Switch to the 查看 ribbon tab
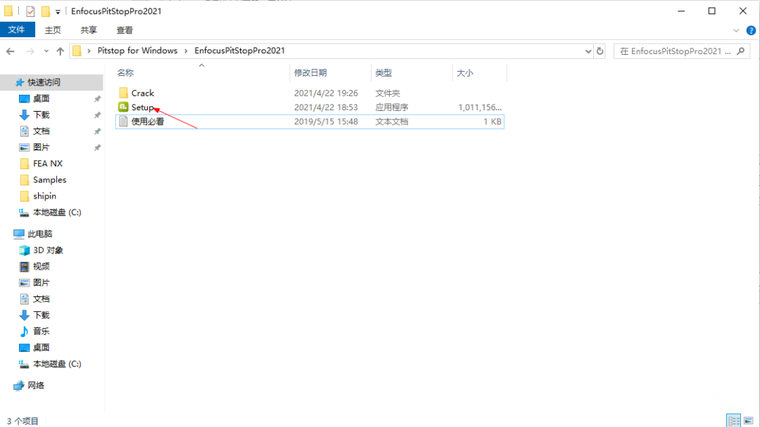Viewport: 760px width, 427px height. [x=125, y=30]
